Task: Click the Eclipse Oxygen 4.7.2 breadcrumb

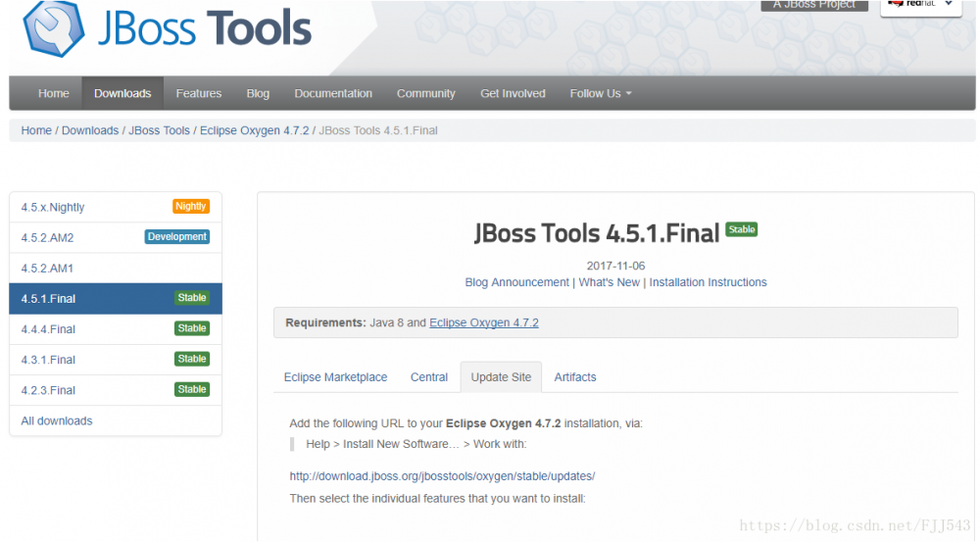Action: pyautogui.click(x=255, y=130)
